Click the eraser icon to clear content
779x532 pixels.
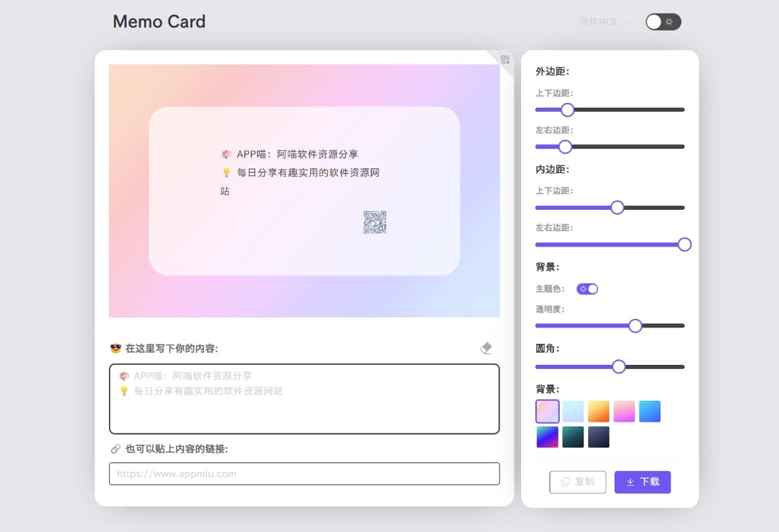click(486, 349)
